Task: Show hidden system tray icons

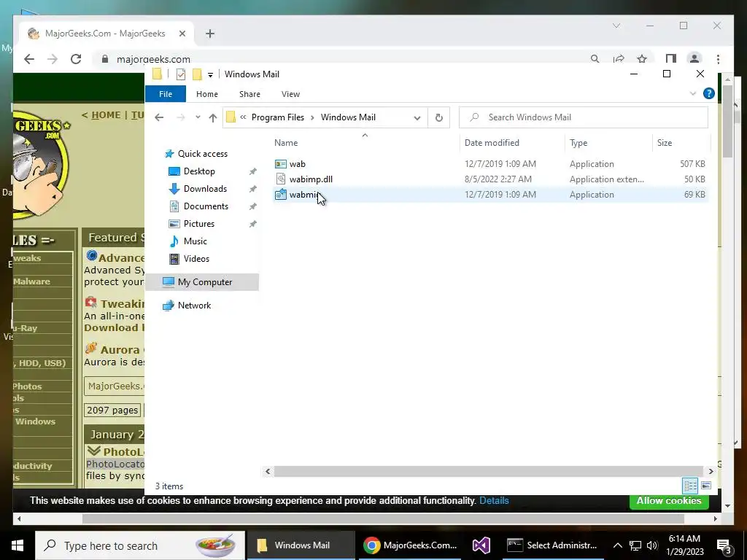Action: [x=617, y=545]
